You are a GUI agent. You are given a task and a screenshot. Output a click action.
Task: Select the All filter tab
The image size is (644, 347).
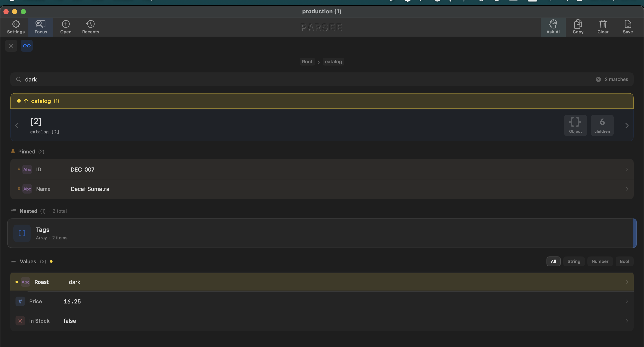click(553, 261)
